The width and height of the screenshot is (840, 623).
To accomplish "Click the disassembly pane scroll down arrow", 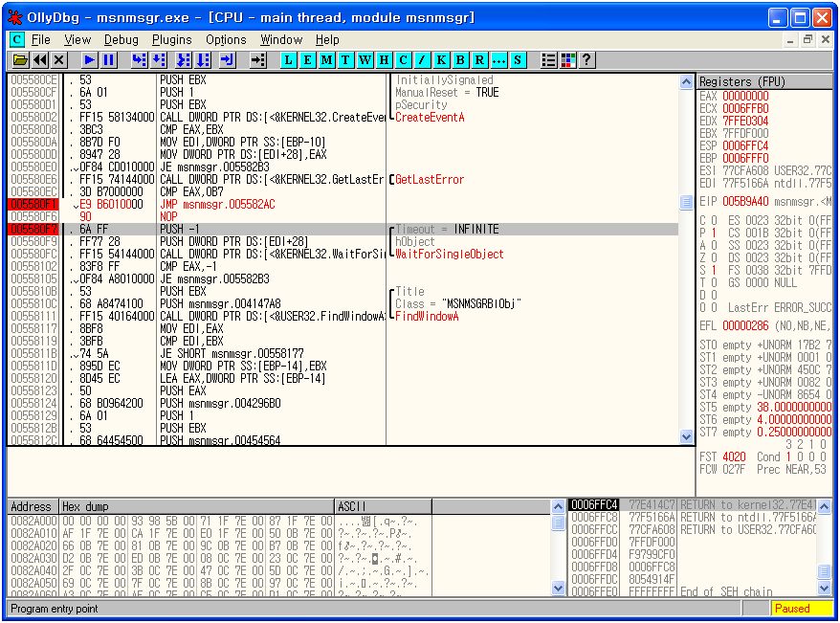I will (686, 437).
